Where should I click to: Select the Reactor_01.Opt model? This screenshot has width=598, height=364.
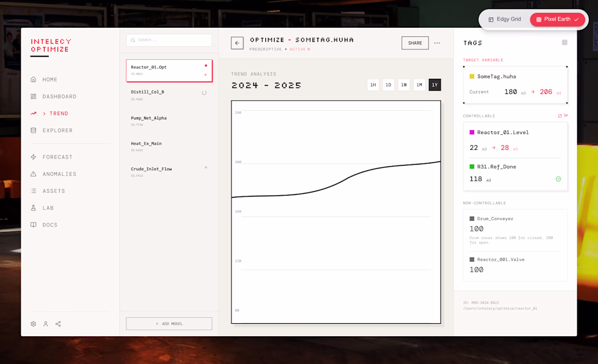pos(169,71)
